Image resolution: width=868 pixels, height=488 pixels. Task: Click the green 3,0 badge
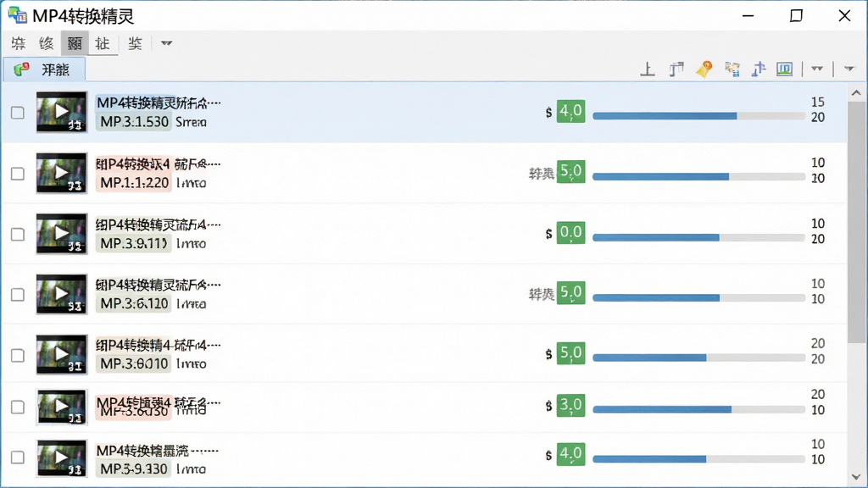point(570,405)
